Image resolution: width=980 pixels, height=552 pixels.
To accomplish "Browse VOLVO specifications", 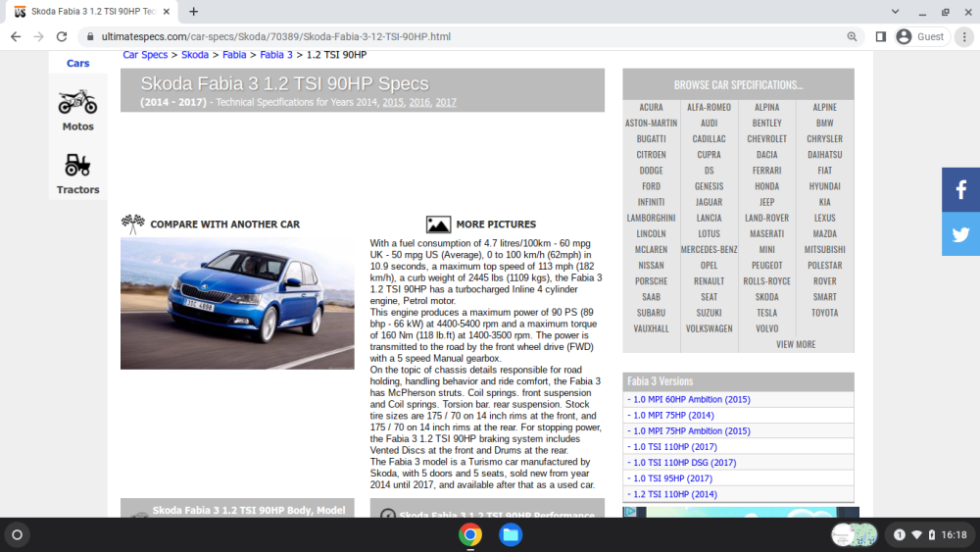I will point(767,328).
